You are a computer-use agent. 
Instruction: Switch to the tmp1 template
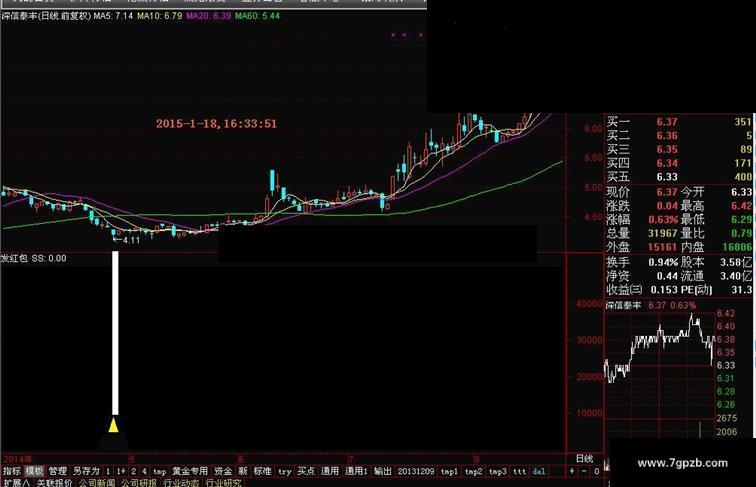tap(449, 471)
